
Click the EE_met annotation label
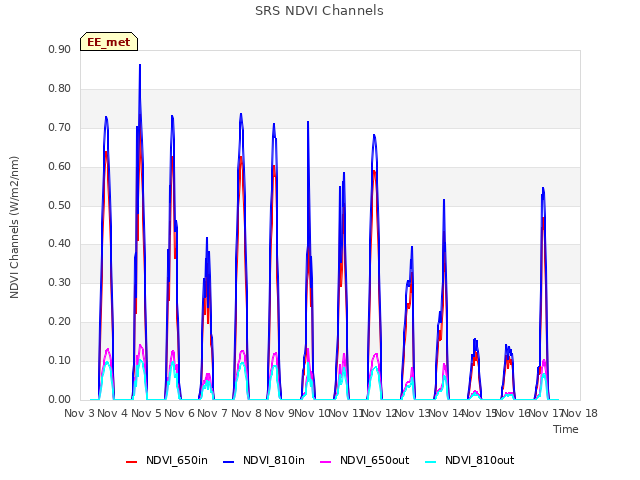pos(109,42)
